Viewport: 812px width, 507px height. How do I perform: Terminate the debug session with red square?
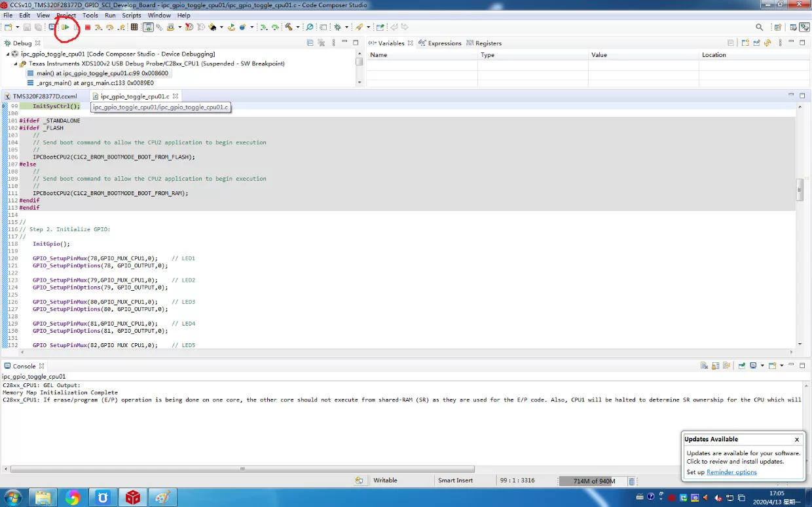point(88,27)
